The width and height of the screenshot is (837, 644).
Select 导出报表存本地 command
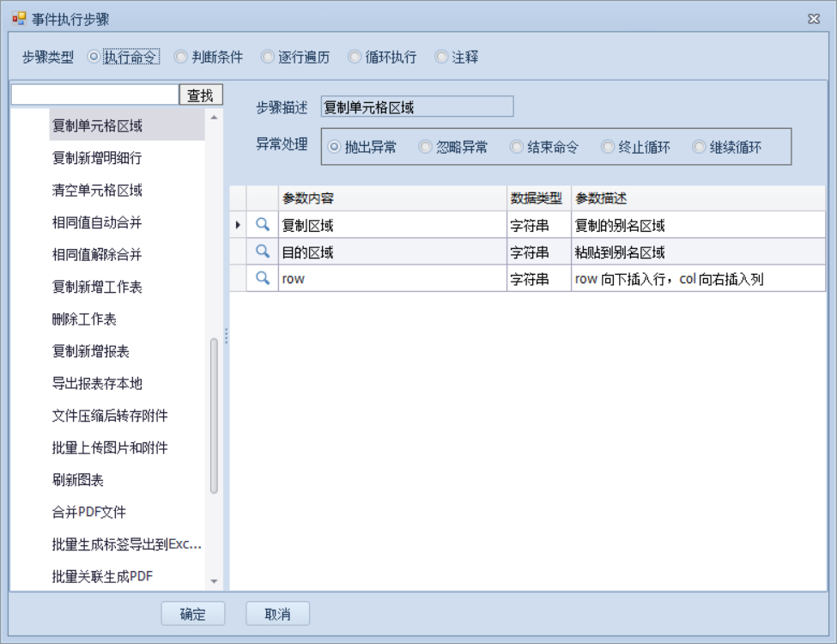(97, 384)
